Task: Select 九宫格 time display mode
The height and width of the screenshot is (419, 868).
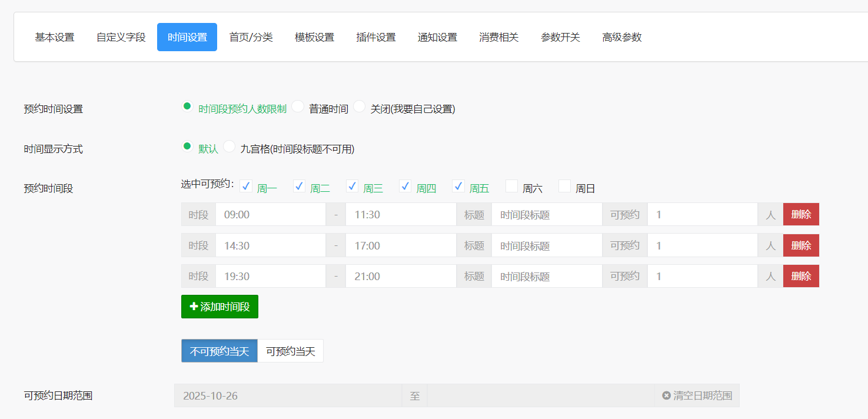Action: pyautogui.click(x=230, y=147)
